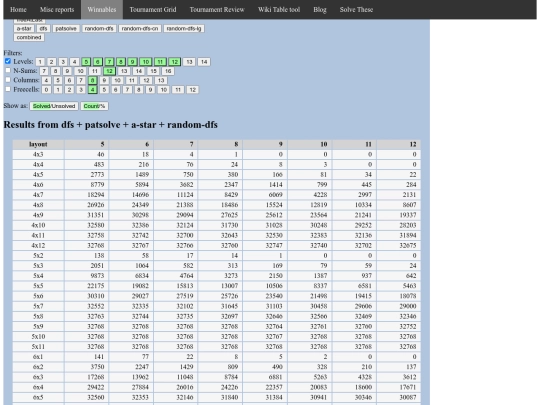Deselect 4 in the Freecells filter
540x405 pixels.
tap(92, 90)
